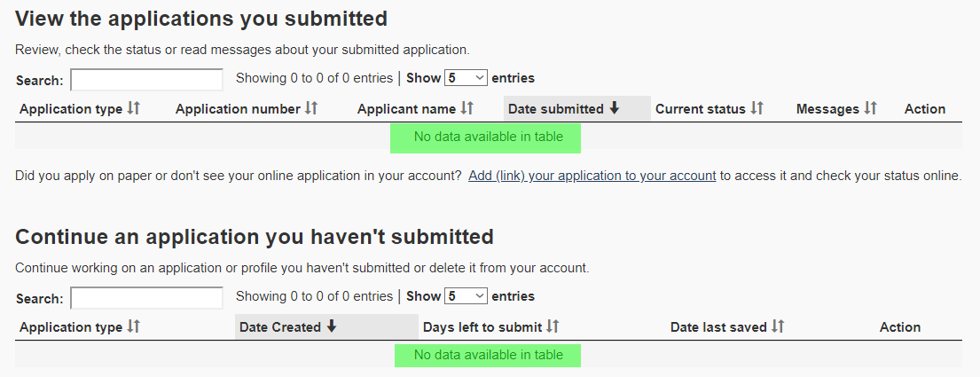Sort submitted table by Application type arrows
980x377 pixels.
click(133, 108)
